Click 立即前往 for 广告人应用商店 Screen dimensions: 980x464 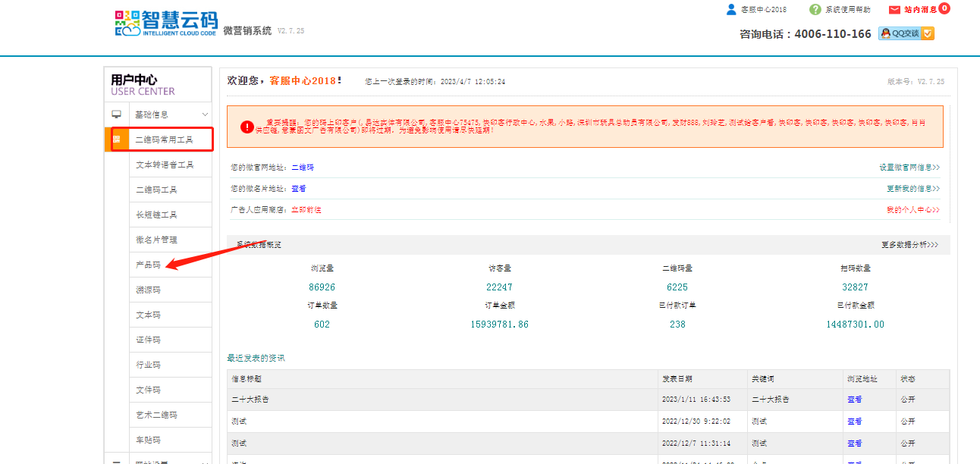pos(306,210)
